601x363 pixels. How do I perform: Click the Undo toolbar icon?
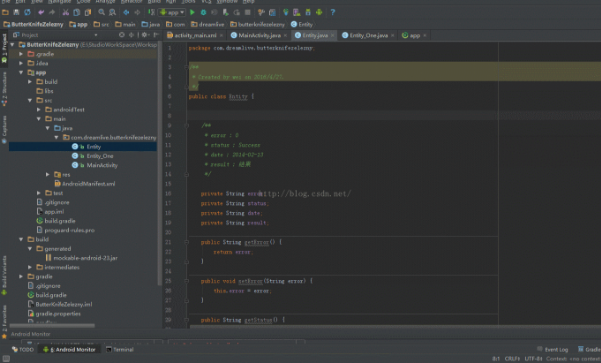point(41,12)
